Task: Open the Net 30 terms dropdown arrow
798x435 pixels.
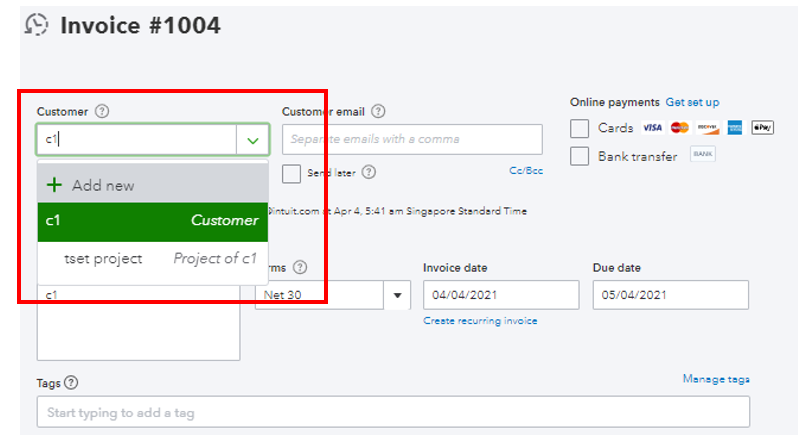Action: [x=397, y=295]
